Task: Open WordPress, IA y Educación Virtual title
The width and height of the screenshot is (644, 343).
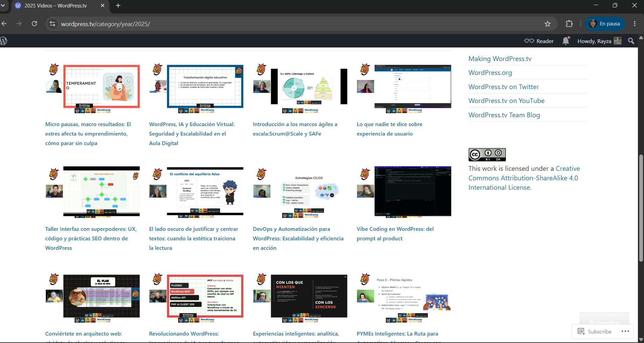Action: point(192,134)
